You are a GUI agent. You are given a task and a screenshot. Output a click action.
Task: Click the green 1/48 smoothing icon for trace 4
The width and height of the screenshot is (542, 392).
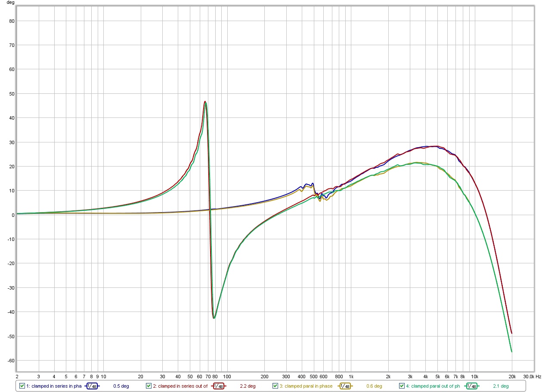[x=472, y=386]
